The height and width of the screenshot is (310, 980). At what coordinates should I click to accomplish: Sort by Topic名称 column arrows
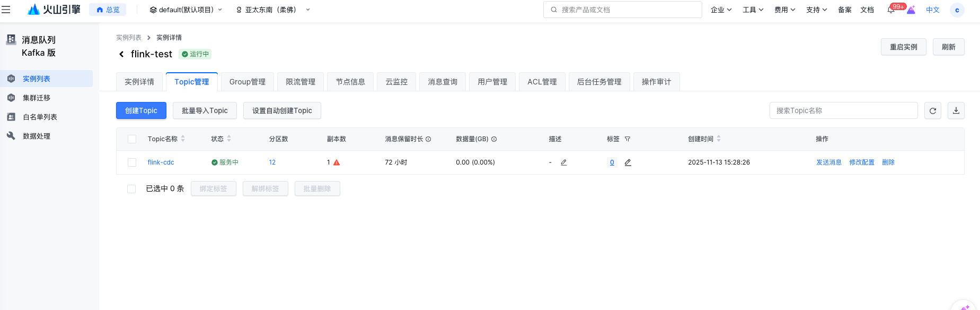(x=183, y=139)
